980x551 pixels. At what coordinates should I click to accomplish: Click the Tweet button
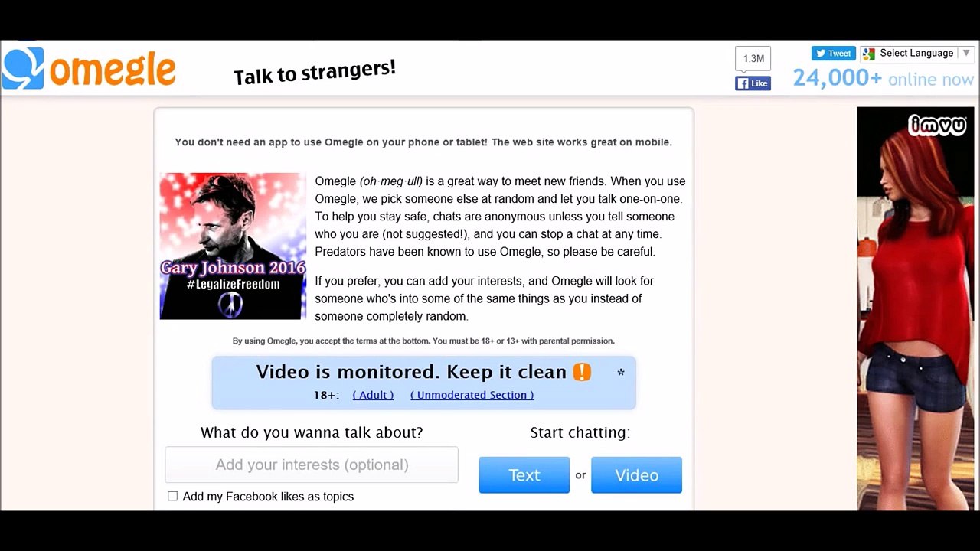[834, 54]
